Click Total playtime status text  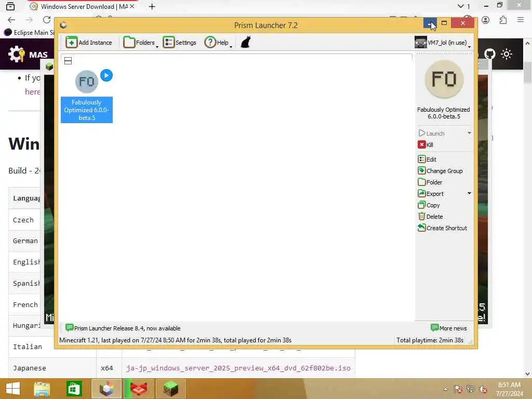pos(430,340)
